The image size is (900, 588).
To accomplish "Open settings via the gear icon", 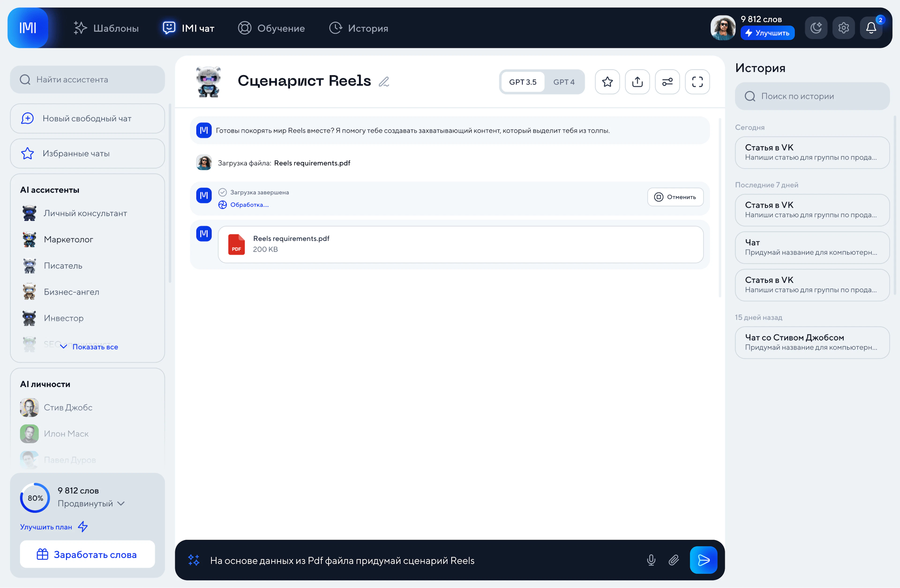I will pos(843,28).
